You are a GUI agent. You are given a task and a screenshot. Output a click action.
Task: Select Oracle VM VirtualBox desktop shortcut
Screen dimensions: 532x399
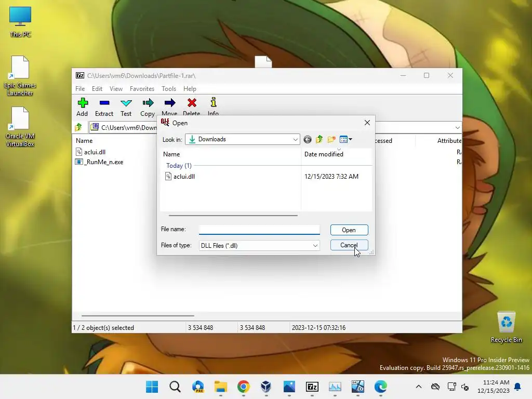tap(20, 127)
